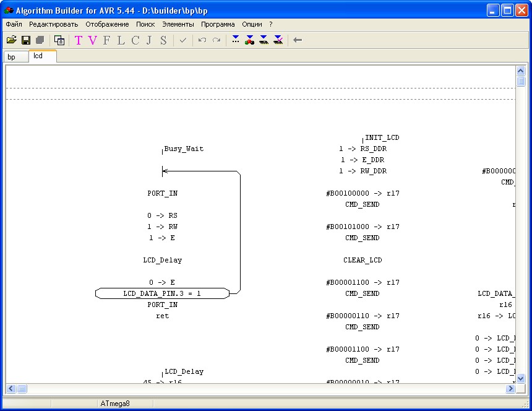Select the LCD_Delay call above '0 -> E'
532x411 pixels.
(163, 261)
